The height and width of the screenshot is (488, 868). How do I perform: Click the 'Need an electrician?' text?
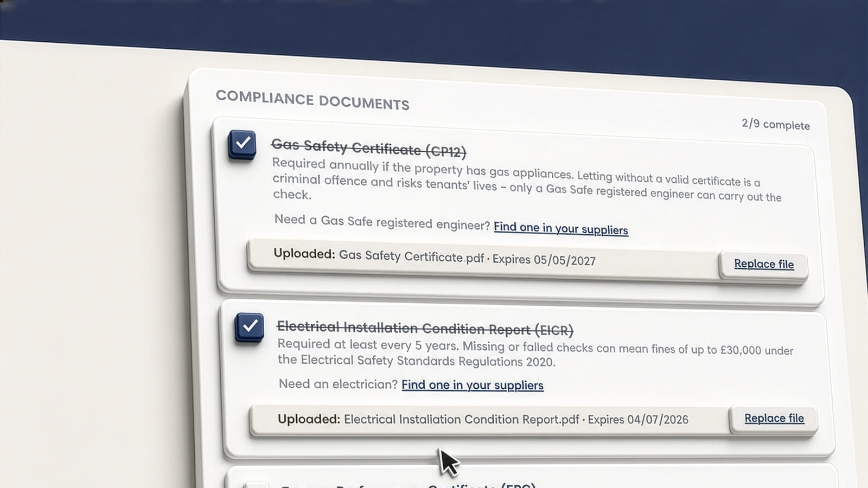tap(338, 384)
